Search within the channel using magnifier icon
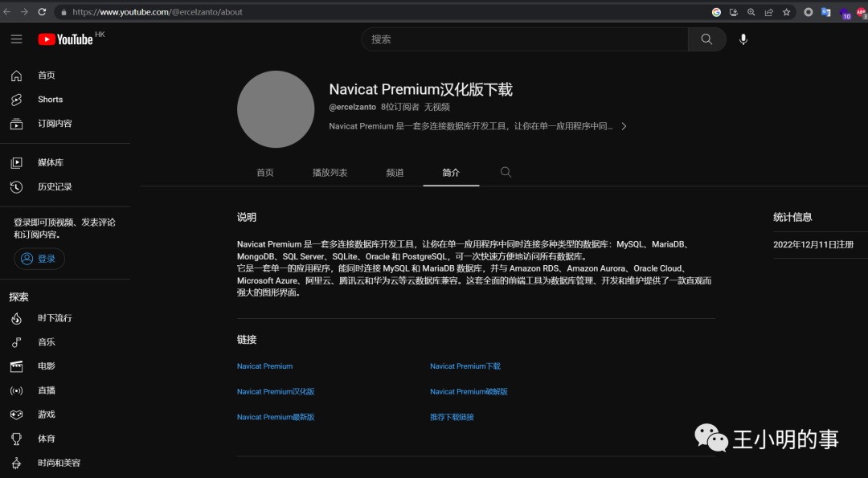Screen dimensions: 868x478 [506, 172]
